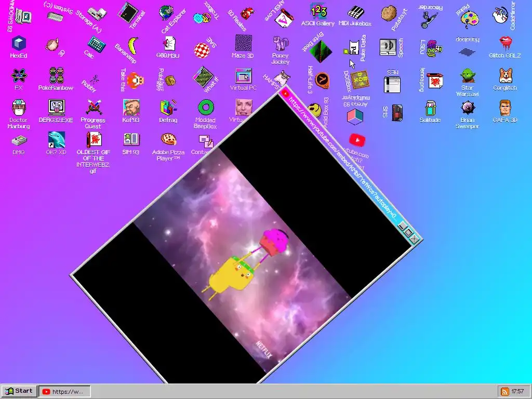Launch the Brian Sweeper mine icon
The width and height of the screenshot is (532, 399).
pyautogui.click(x=468, y=108)
